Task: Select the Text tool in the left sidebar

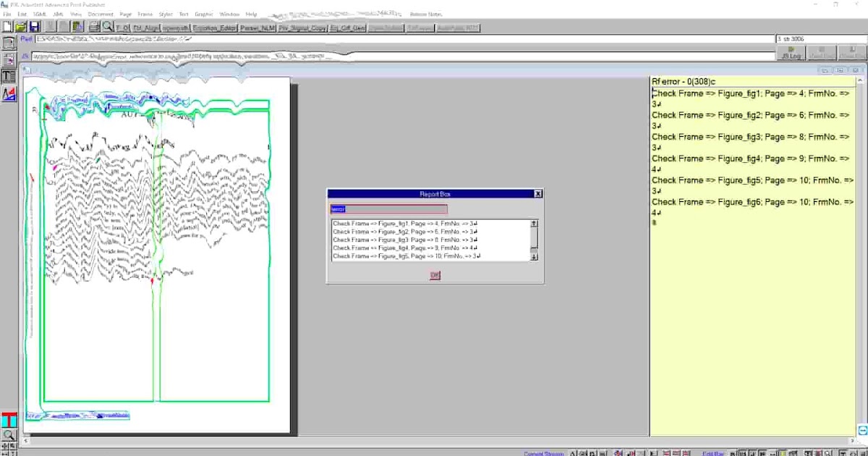Action: click(x=9, y=75)
